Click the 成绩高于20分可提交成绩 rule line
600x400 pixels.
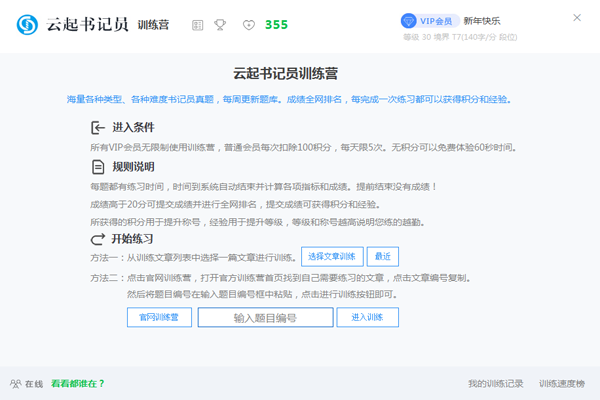pos(235,204)
